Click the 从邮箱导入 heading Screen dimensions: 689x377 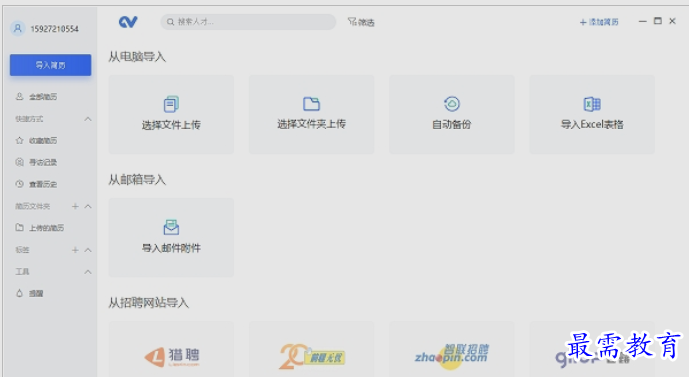137,180
